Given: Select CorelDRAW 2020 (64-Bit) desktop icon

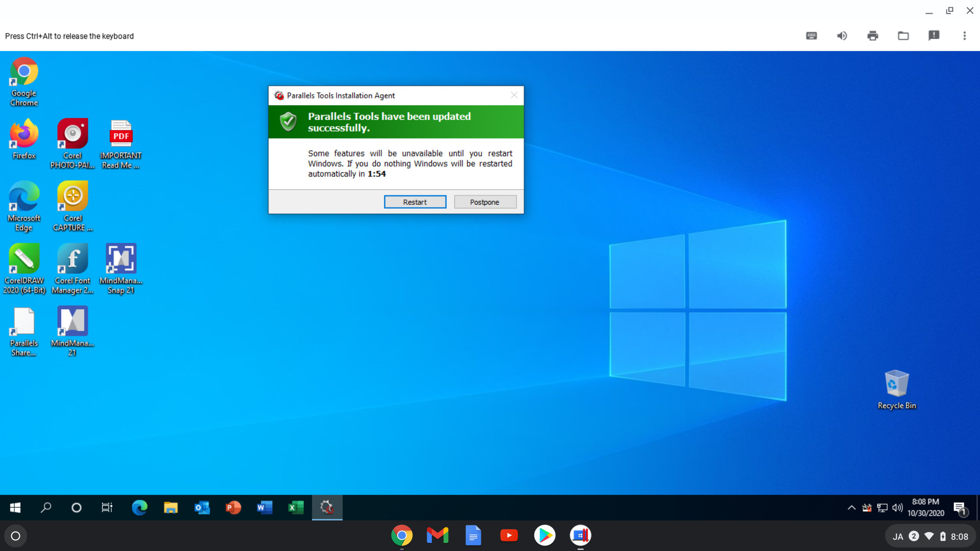Looking at the screenshot, I should tap(24, 269).
